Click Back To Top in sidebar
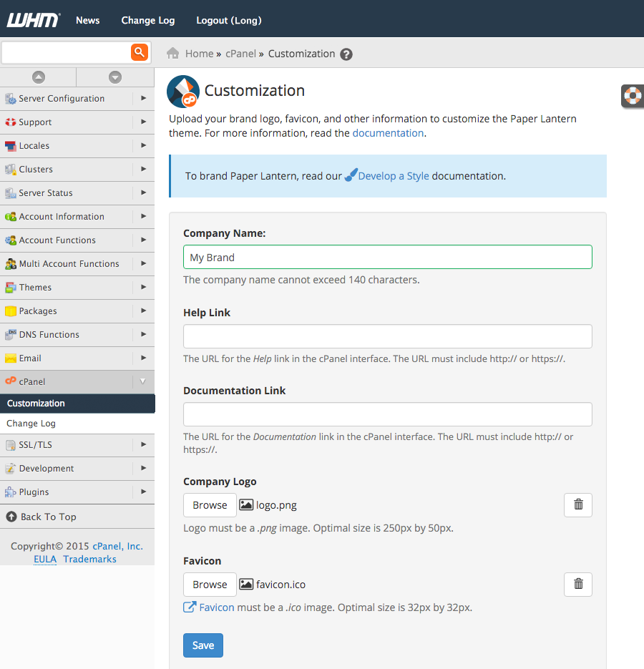Screen dimensions: 644x669 tap(48, 517)
